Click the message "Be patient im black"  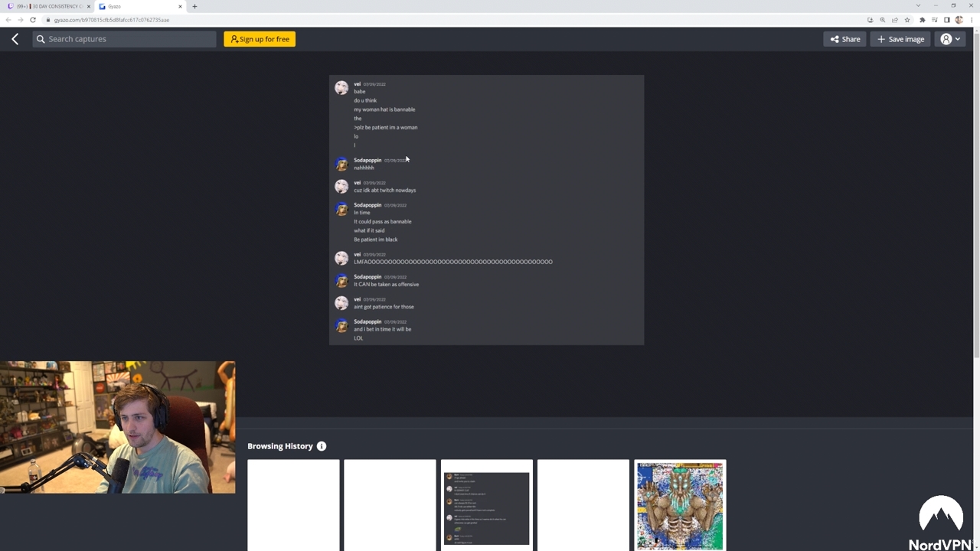click(x=376, y=240)
